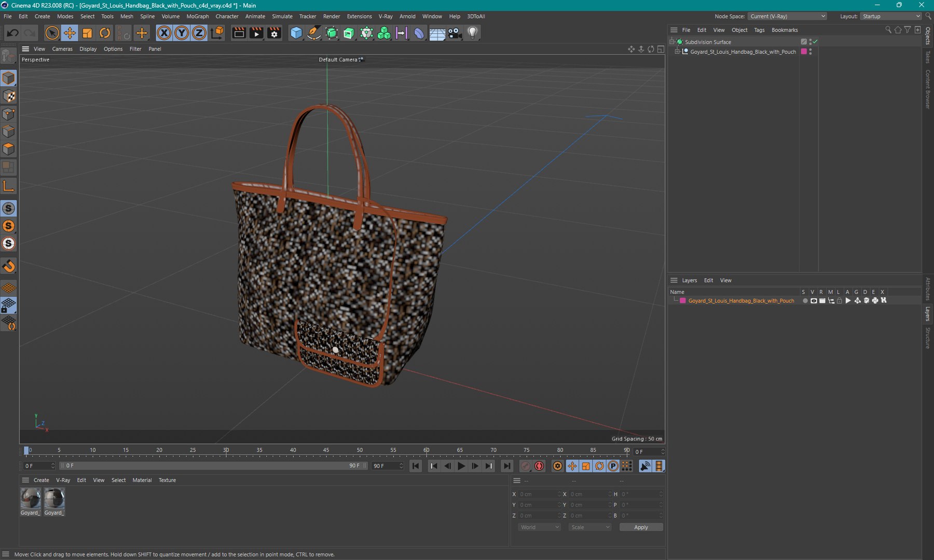The height and width of the screenshot is (560, 934).
Task: Render to Picture Viewer
Action: click(x=256, y=33)
